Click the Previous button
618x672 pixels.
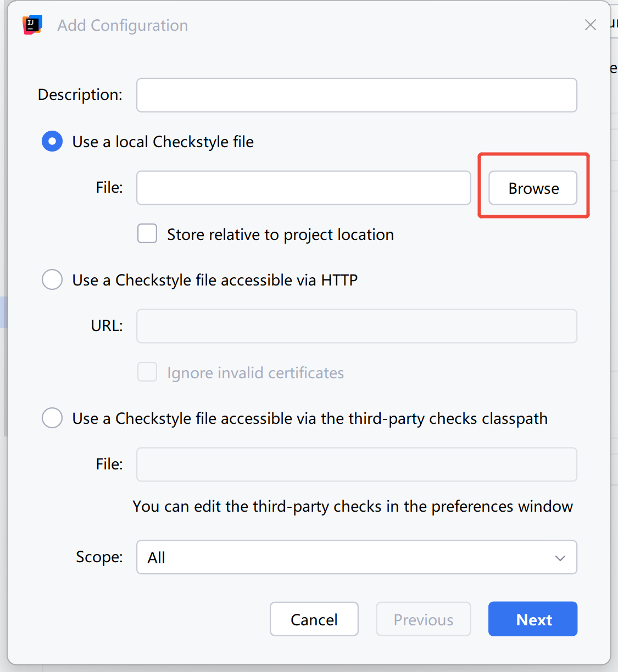point(423,619)
